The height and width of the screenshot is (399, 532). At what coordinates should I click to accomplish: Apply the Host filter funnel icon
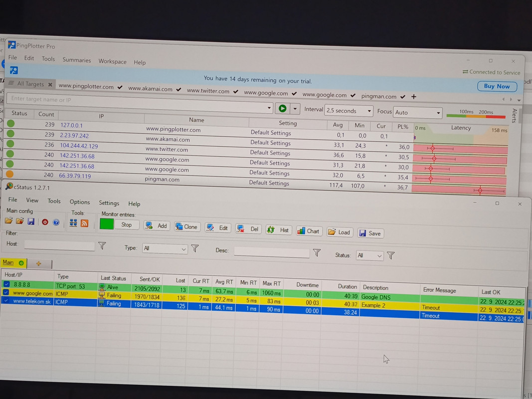coord(102,246)
